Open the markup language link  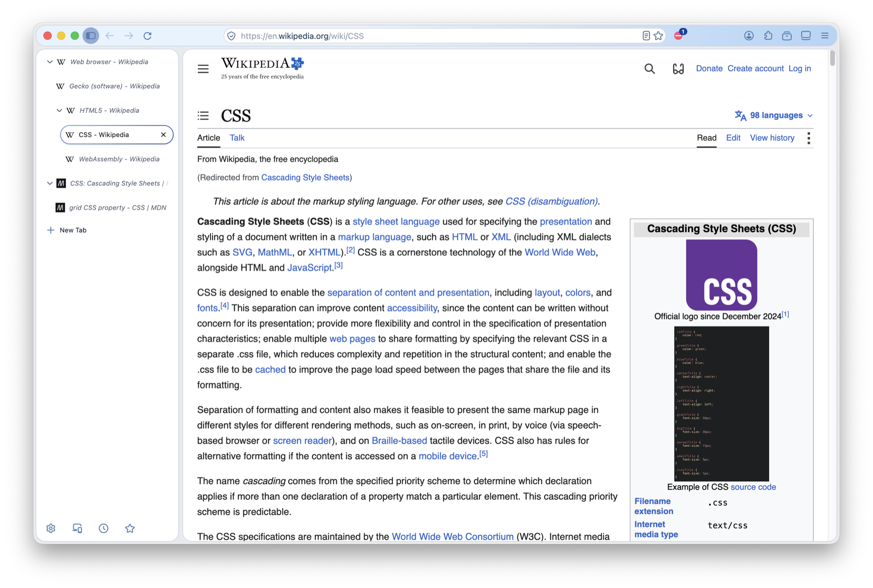click(374, 237)
